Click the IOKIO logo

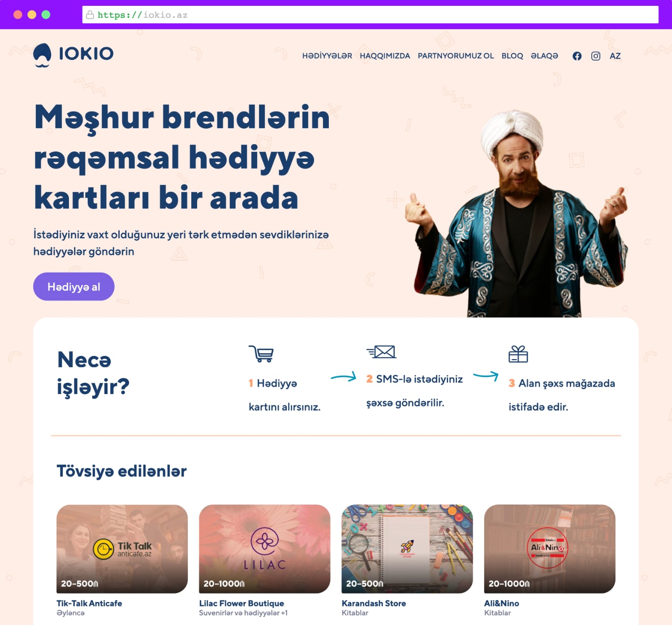73,55
